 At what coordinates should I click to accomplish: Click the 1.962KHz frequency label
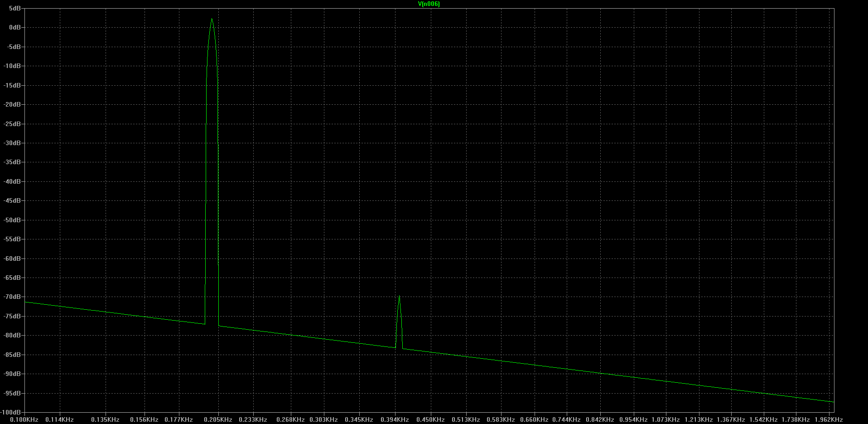(829, 420)
